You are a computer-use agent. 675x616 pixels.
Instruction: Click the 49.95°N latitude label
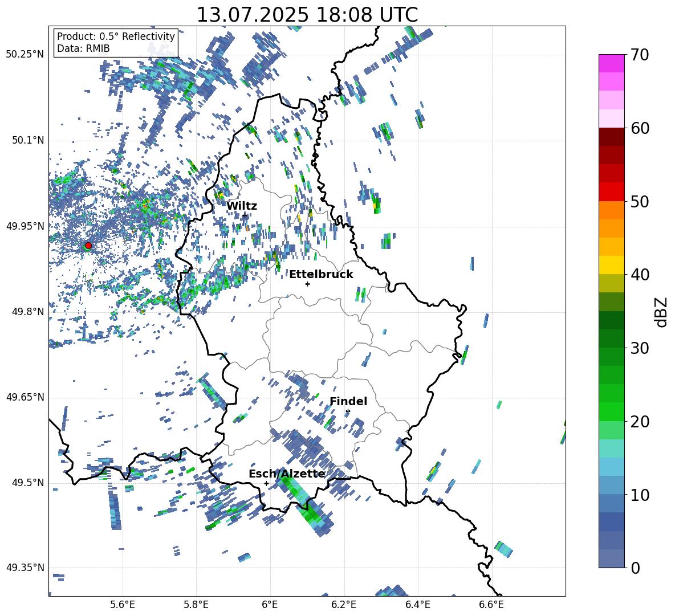[x=25, y=226]
